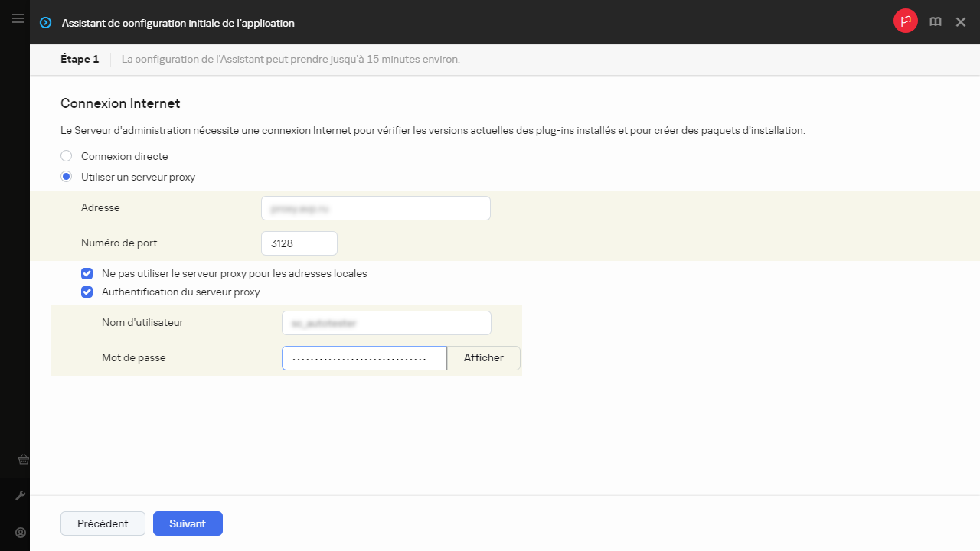Go to next step with 'Suivant'
The image size is (980, 551).
pyautogui.click(x=188, y=523)
